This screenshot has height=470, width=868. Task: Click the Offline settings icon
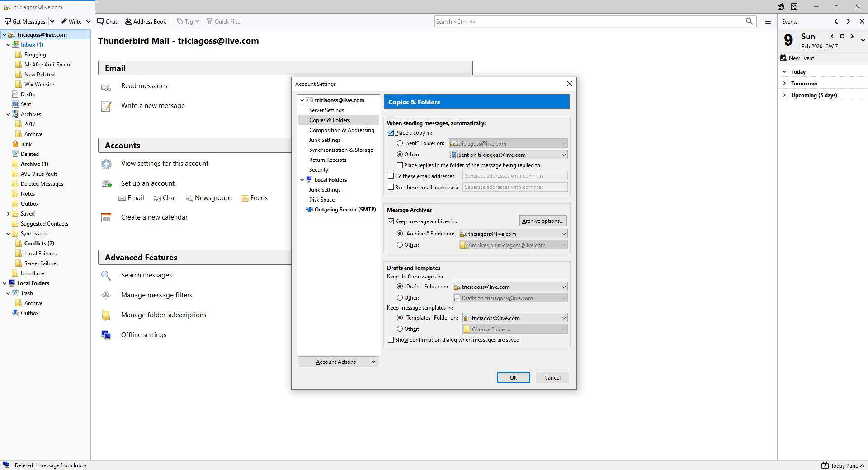pyautogui.click(x=106, y=335)
